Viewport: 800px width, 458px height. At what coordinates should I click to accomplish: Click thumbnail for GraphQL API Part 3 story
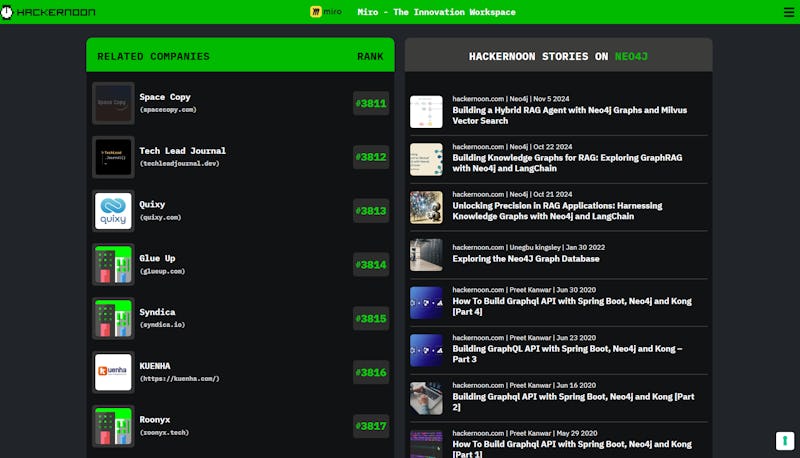(x=426, y=350)
